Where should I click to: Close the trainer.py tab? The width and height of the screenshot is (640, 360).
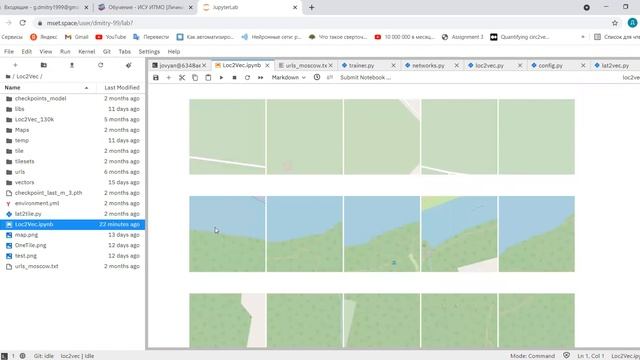393,65
